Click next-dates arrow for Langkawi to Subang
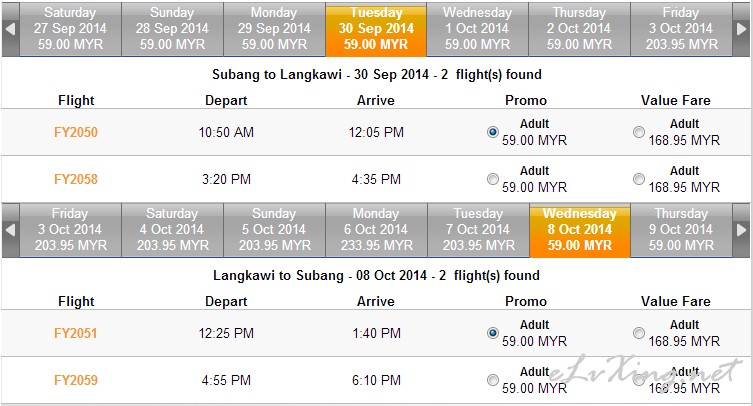This screenshot has height=406, width=753. pos(742,230)
